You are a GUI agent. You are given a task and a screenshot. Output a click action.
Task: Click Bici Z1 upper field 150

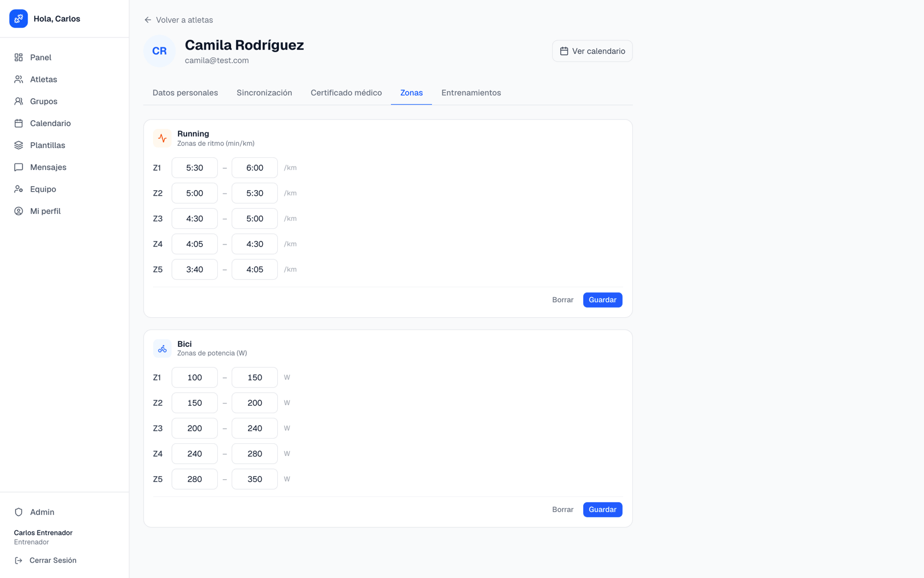(x=255, y=377)
